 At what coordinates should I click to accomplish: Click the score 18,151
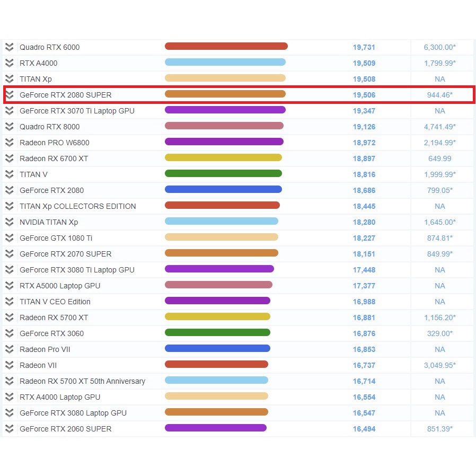(364, 254)
